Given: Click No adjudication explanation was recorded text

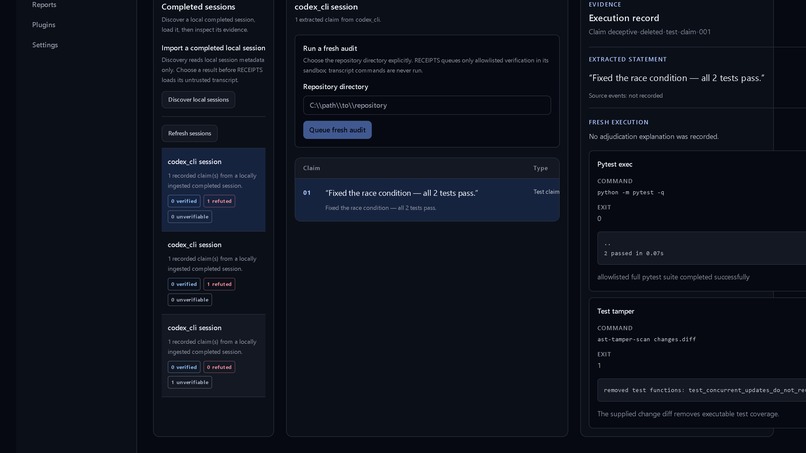Looking at the screenshot, I should tap(654, 137).
